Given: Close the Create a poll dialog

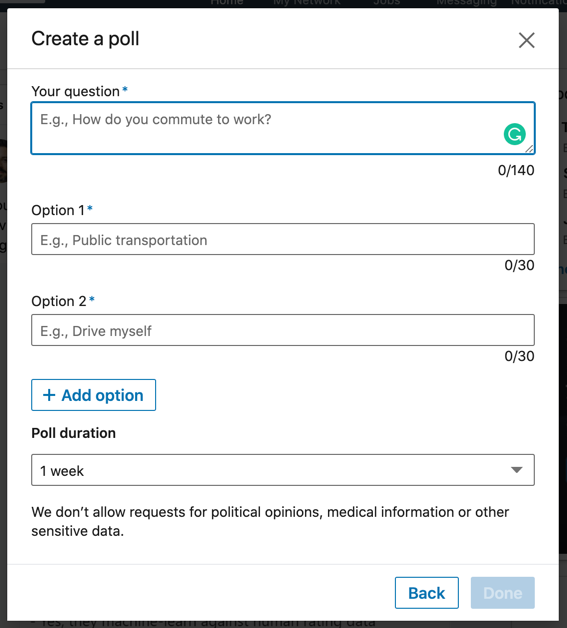Looking at the screenshot, I should pos(527,40).
